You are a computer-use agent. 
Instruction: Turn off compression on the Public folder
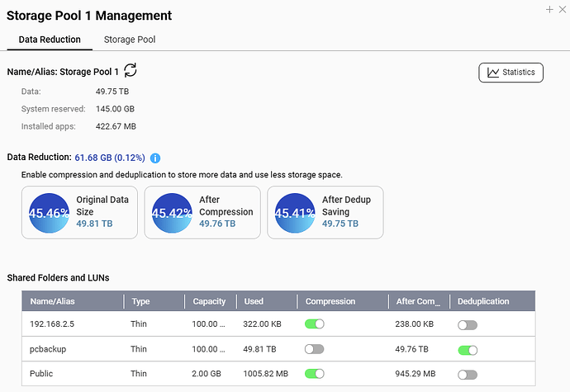[315, 374]
